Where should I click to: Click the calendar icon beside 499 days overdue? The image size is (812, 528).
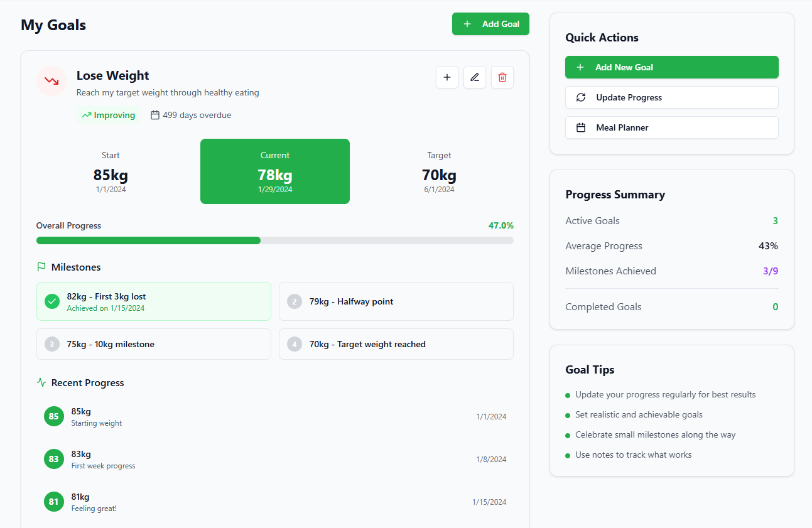(x=155, y=115)
